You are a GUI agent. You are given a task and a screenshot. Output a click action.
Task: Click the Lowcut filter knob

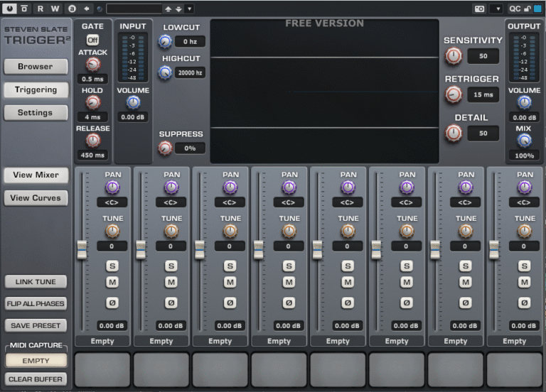coord(165,41)
